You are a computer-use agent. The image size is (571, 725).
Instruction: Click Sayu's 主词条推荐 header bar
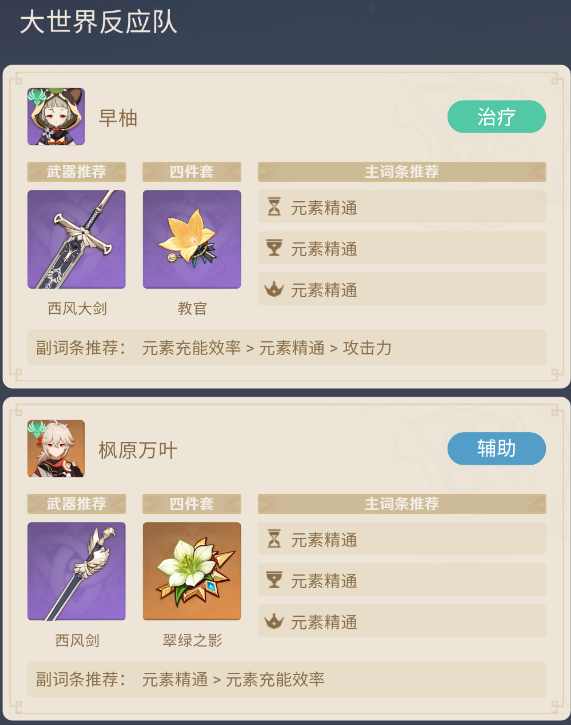[x=402, y=172]
